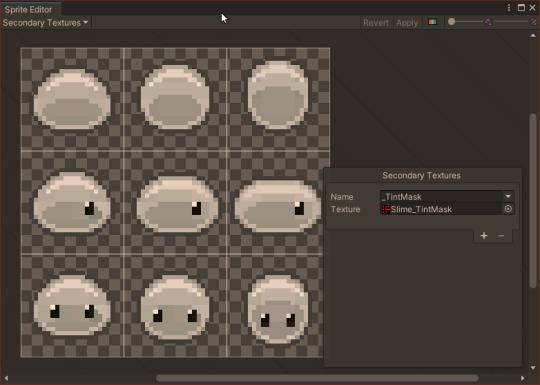Select the eyeless top-left slime sprite

[72, 99]
